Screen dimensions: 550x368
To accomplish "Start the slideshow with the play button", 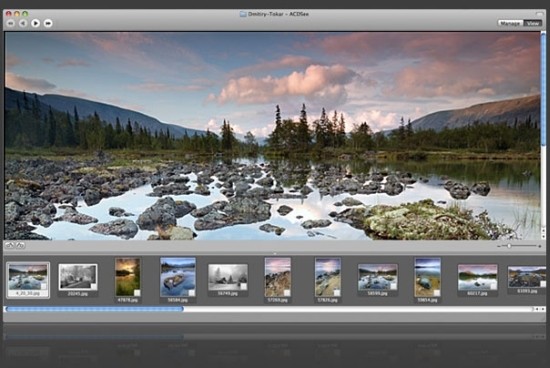I will point(35,23).
